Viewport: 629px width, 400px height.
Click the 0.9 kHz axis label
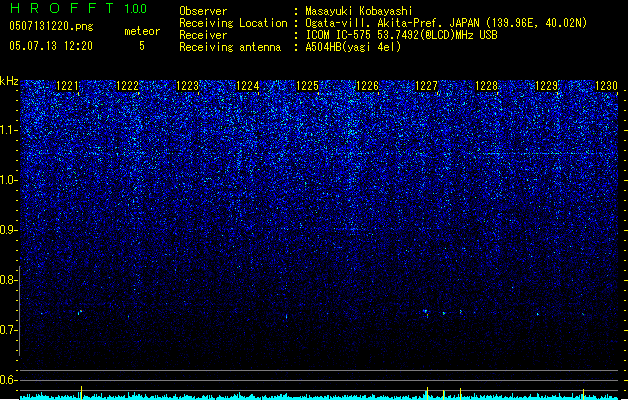tap(9, 230)
